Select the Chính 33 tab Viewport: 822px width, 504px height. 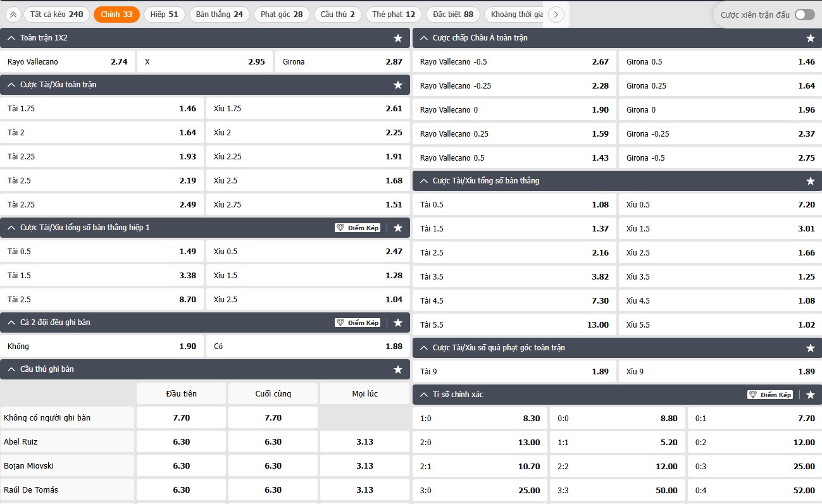116,15
